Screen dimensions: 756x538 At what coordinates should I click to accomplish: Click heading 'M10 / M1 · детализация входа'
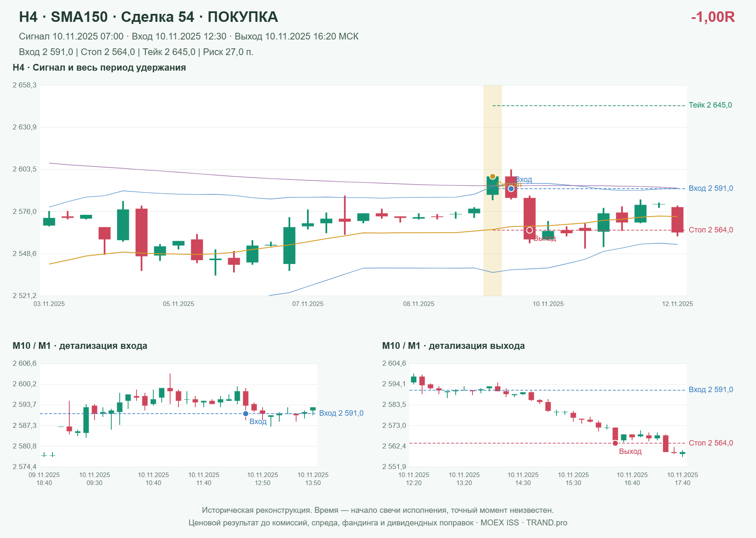(80, 346)
